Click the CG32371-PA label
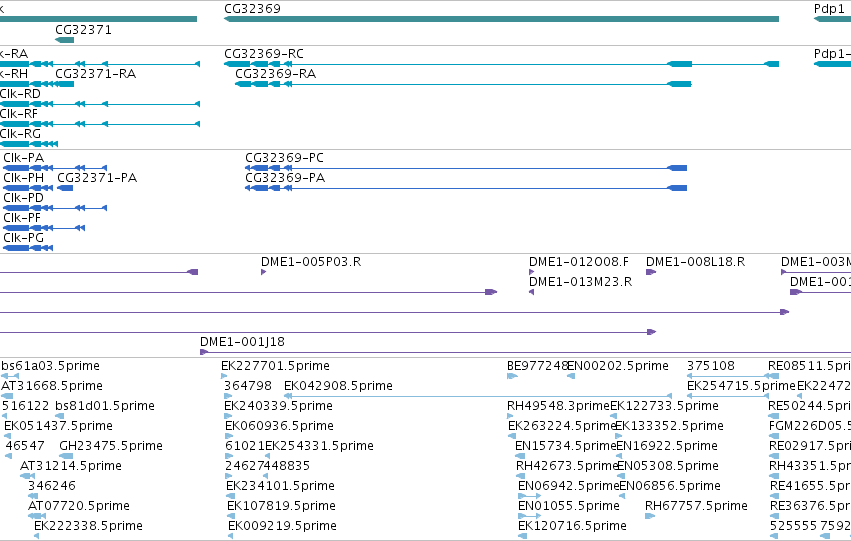The width and height of the screenshot is (851, 541). [97, 177]
